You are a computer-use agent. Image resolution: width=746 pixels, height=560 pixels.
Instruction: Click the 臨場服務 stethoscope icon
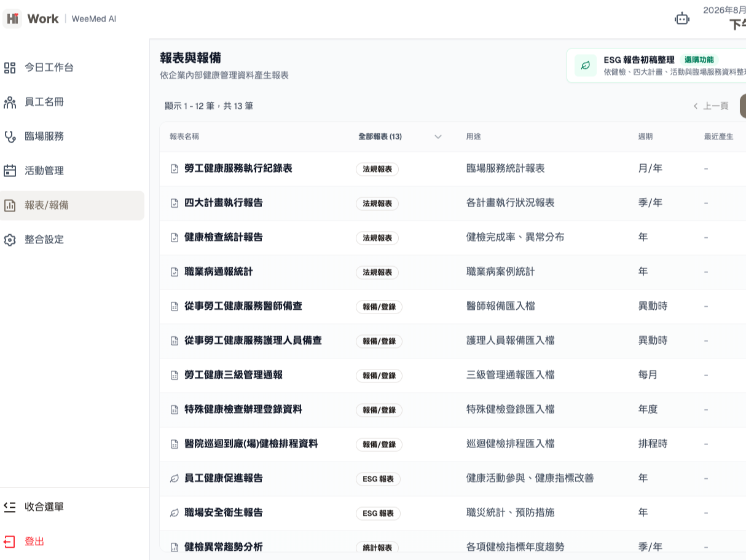(10, 136)
